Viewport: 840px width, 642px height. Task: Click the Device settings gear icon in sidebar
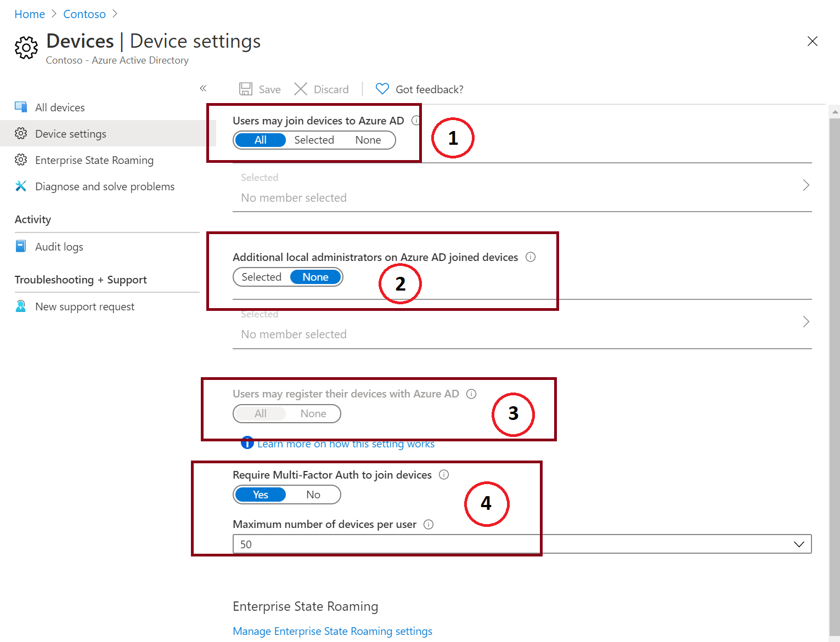[x=21, y=133]
